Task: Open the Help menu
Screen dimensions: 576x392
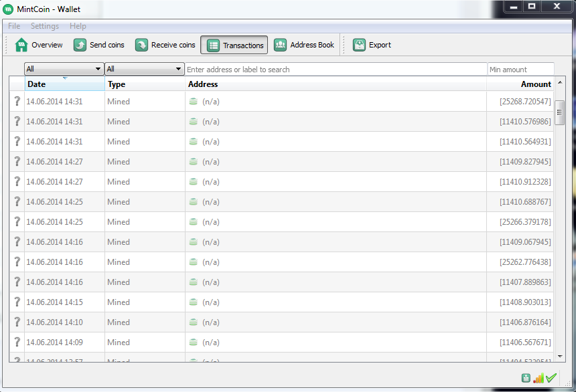Action: (x=78, y=26)
